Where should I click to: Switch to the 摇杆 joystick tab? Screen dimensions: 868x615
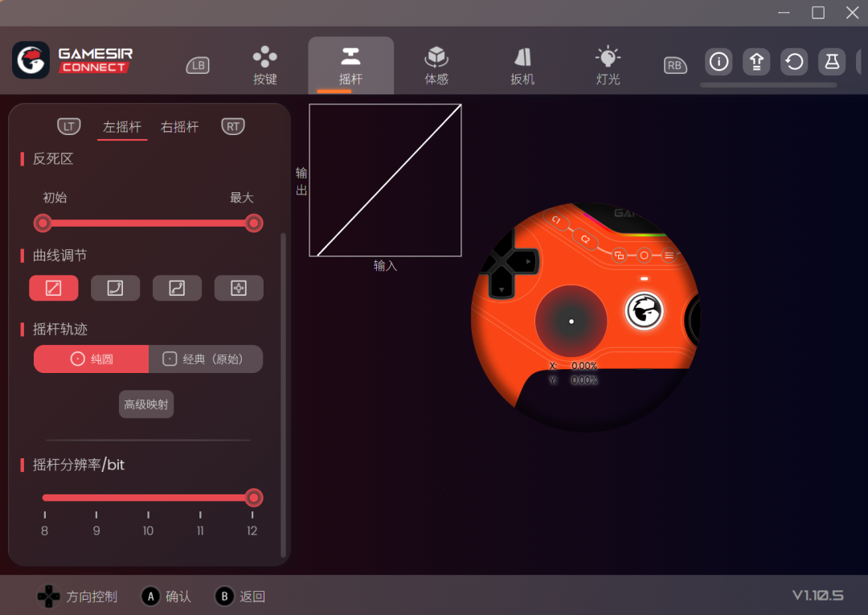click(351, 65)
